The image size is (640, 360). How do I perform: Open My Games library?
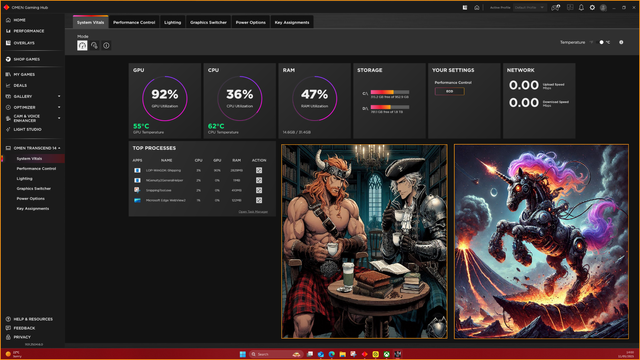(20, 74)
